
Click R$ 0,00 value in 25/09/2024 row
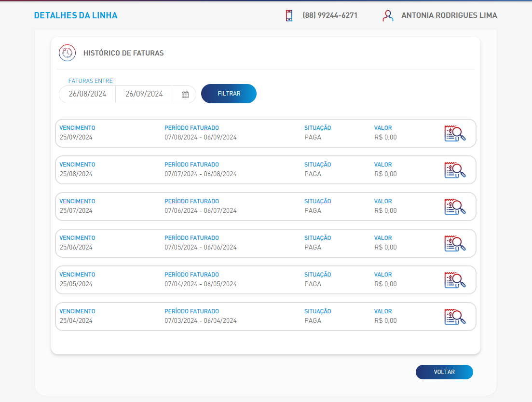(385, 137)
